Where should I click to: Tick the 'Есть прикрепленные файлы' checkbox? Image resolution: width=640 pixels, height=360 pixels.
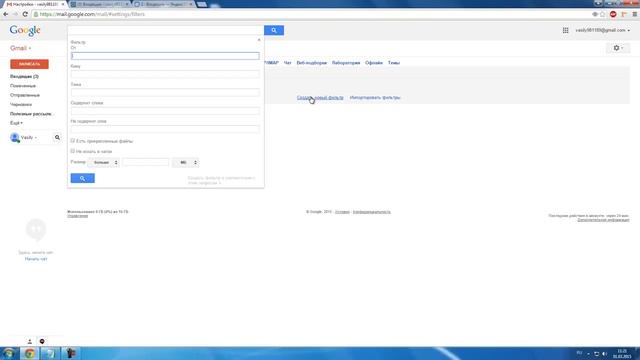pyautogui.click(x=73, y=141)
